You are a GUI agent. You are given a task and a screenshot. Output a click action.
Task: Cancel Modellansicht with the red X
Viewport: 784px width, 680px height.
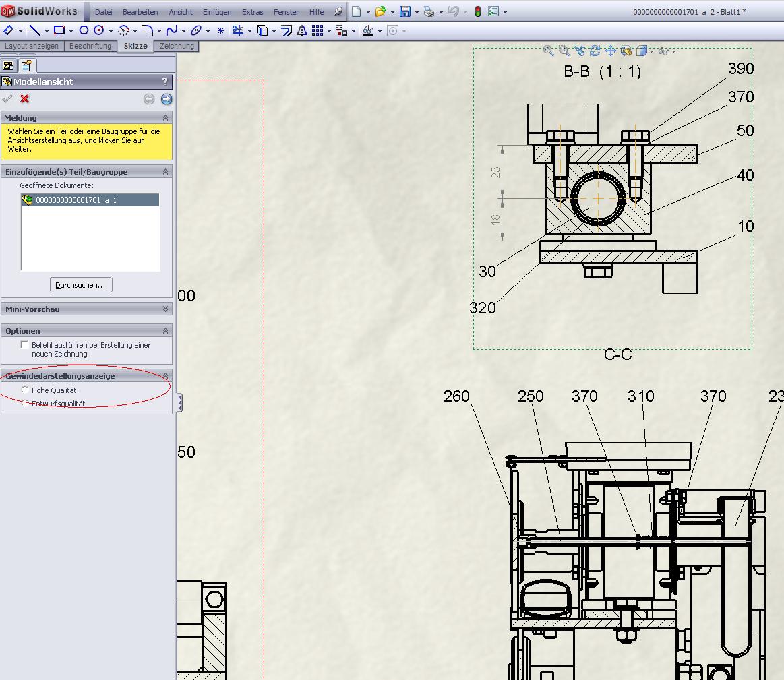point(25,99)
